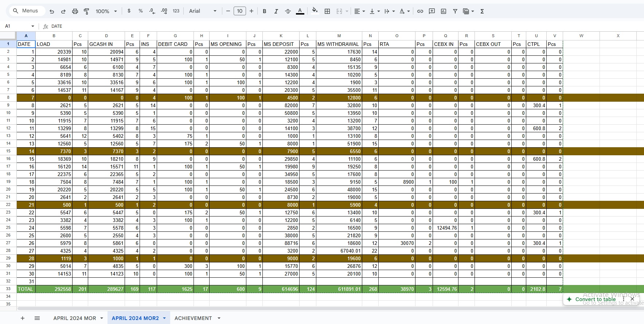
Task: Select the 611891.01 total cell
Action: tap(339, 289)
